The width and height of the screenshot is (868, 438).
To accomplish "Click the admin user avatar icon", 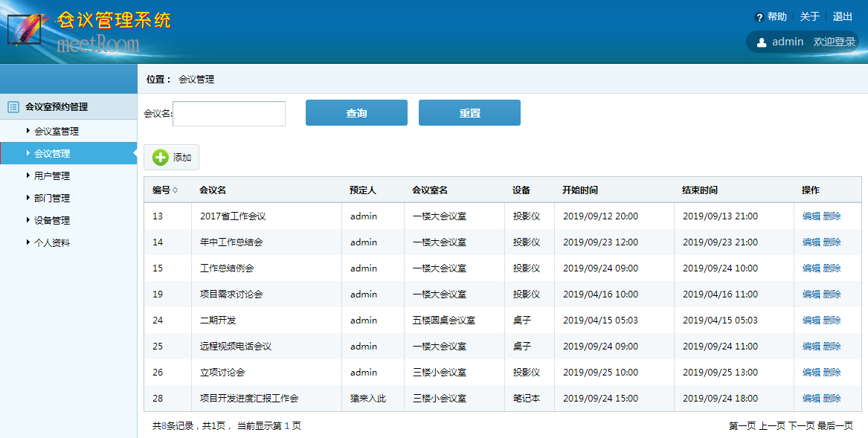I will (x=762, y=42).
